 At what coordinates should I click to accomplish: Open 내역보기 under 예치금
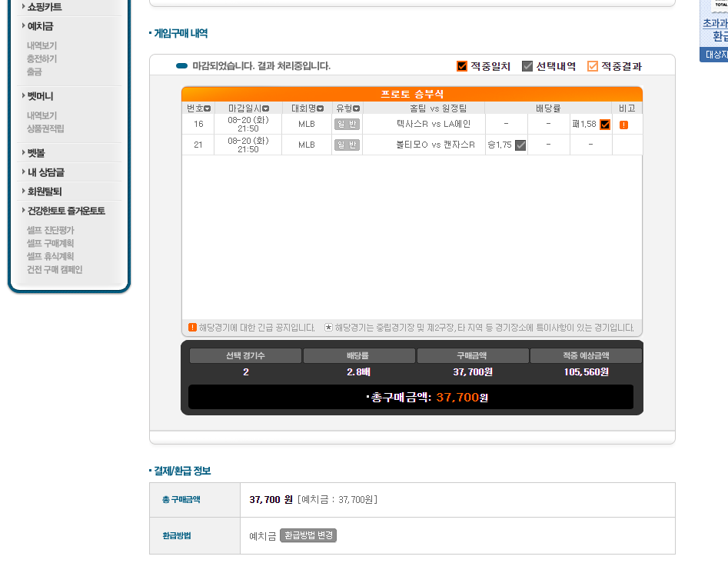(42, 45)
